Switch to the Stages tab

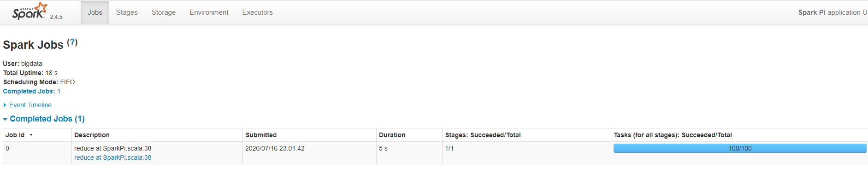click(127, 12)
